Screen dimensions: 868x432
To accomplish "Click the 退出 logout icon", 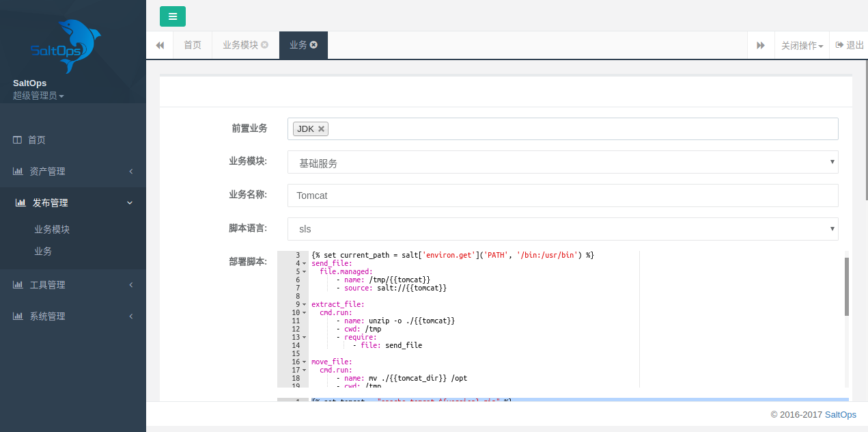I will point(839,45).
